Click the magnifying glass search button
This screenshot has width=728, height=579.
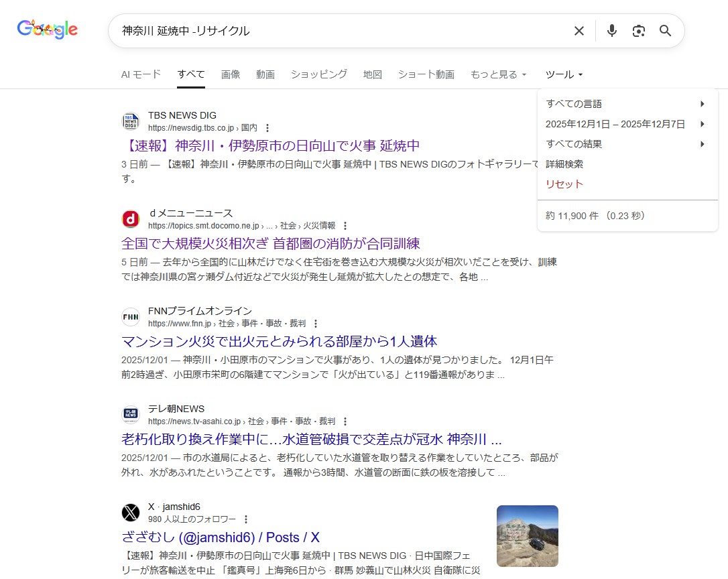point(665,31)
